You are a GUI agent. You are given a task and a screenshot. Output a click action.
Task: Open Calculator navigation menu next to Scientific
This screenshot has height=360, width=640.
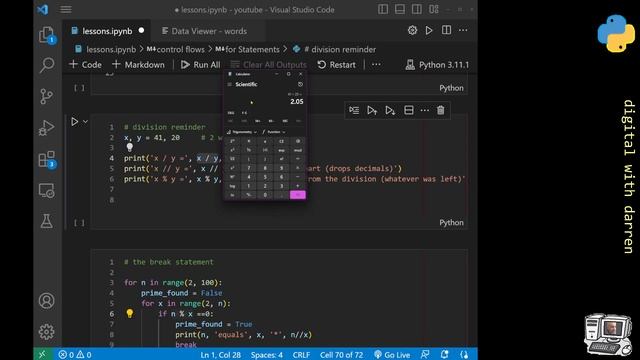click(229, 84)
